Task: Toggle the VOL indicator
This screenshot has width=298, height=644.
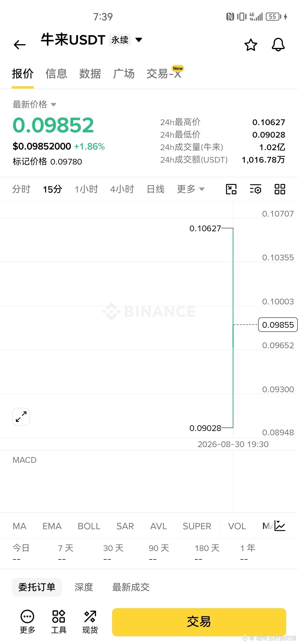Action: coord(237,526)
